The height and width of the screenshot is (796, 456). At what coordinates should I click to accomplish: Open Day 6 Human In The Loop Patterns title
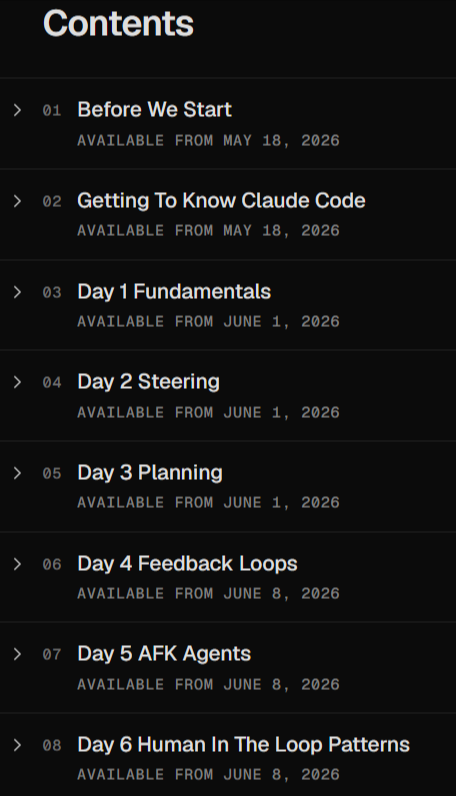pos(244,745)
